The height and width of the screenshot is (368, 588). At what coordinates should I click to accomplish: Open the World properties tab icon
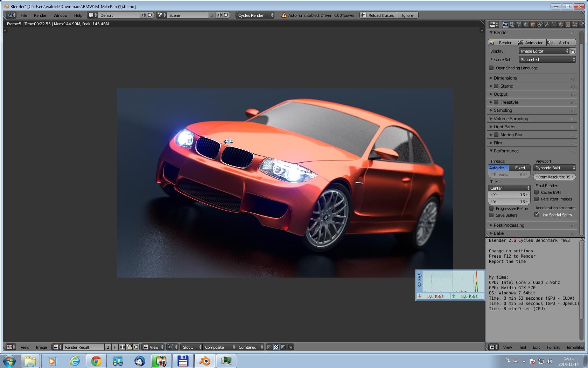(526, 25)
